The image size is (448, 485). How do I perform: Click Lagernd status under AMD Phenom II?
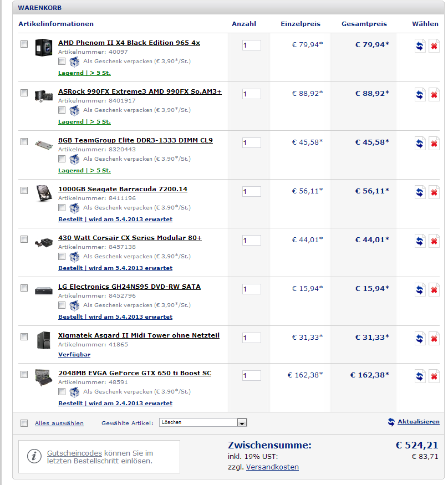point(84,73)
